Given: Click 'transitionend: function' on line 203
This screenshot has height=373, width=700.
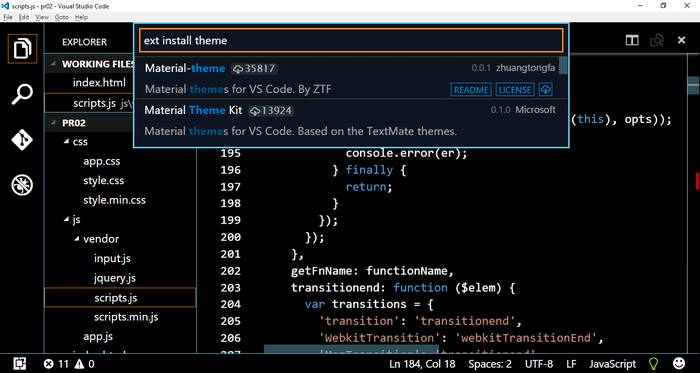Looking at the screenshot, I should 369,288.
